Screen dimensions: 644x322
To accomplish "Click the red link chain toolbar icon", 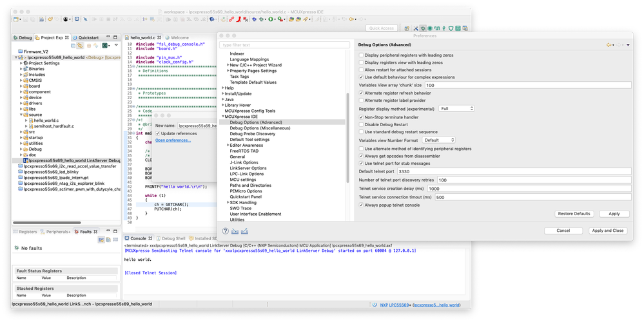I will pos(231,19).
